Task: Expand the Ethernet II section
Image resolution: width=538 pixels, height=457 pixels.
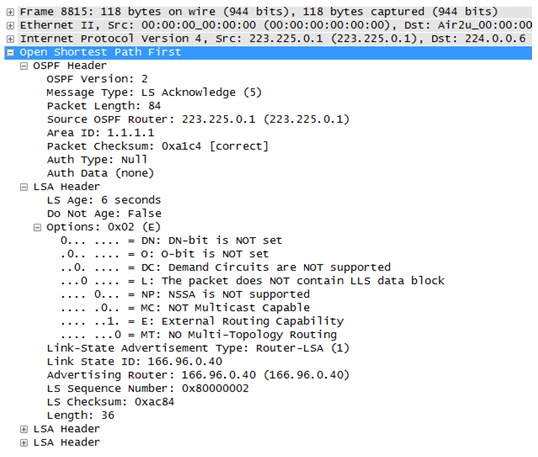Action: click(x=10, y=25)
